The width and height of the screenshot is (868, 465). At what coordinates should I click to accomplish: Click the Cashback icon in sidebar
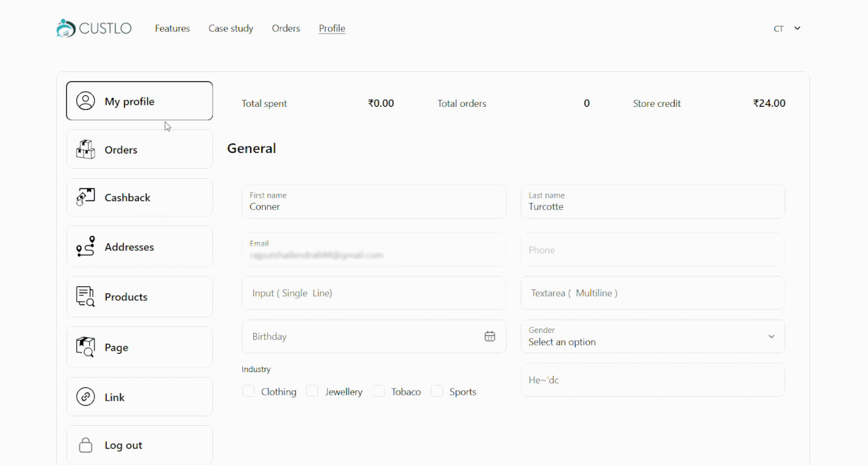click(x=85, y=197)
